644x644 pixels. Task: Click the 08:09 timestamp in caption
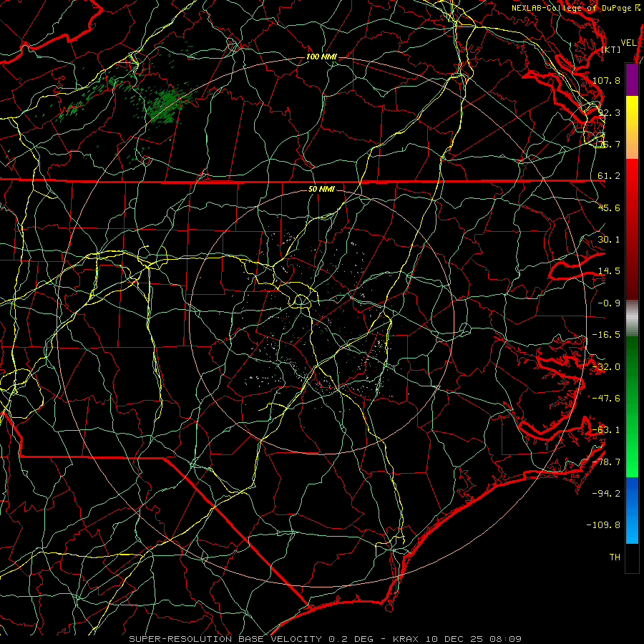(507, 639)
